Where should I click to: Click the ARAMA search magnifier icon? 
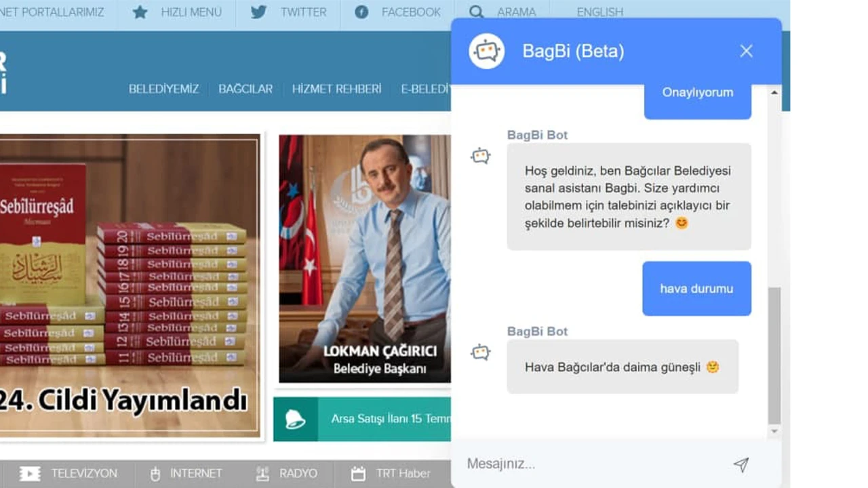coord(477,12)
